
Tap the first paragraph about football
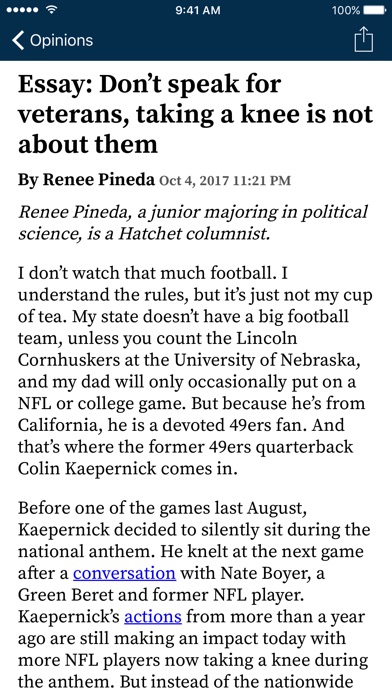pos(195,371)
